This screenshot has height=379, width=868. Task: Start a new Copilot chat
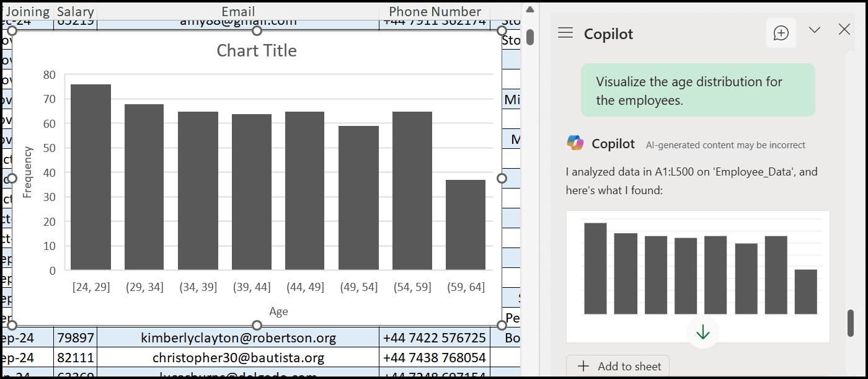[x=781, y=33]
